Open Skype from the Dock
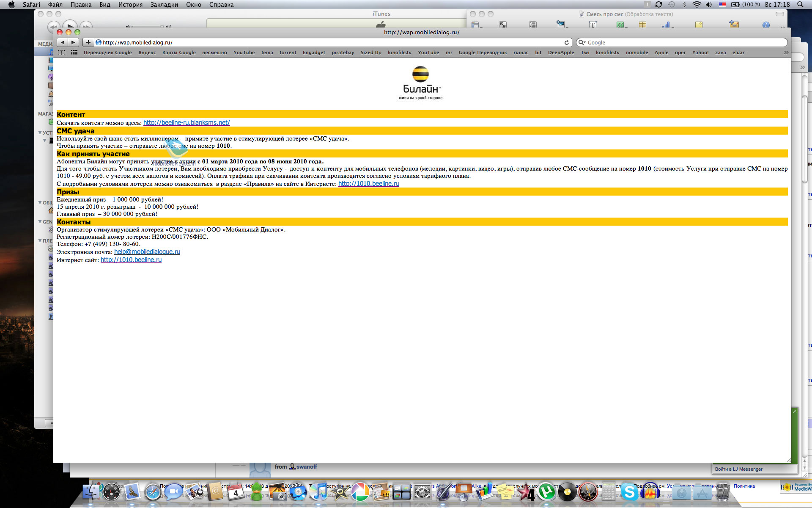This screenshot has width=812, height=508. 629,492
